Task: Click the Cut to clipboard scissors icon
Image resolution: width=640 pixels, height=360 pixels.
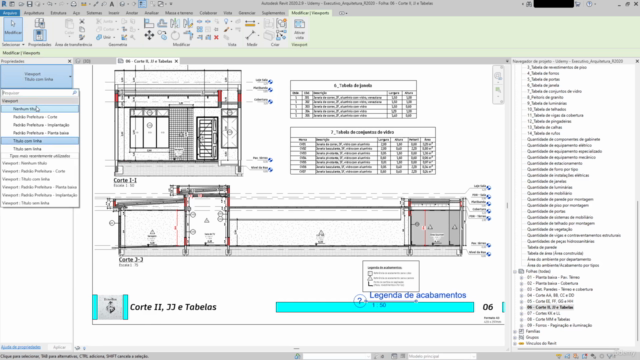Action: tap(82, 22)
